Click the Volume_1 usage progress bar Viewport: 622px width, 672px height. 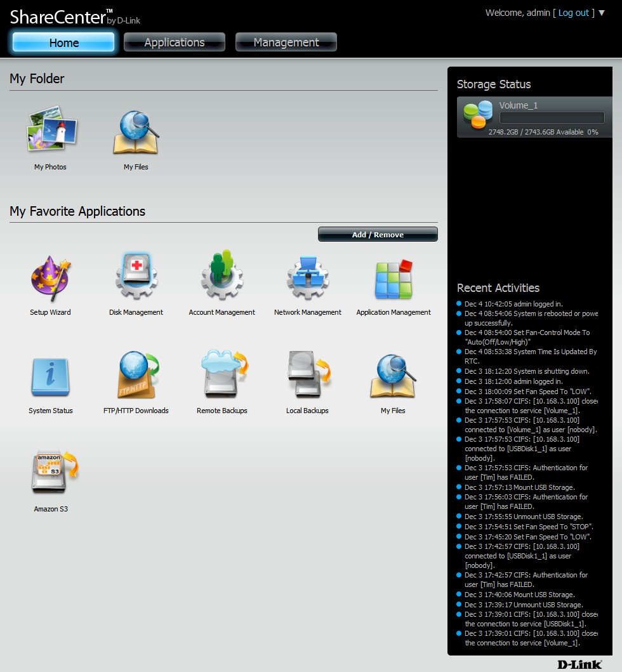click(x=552, y=117)
